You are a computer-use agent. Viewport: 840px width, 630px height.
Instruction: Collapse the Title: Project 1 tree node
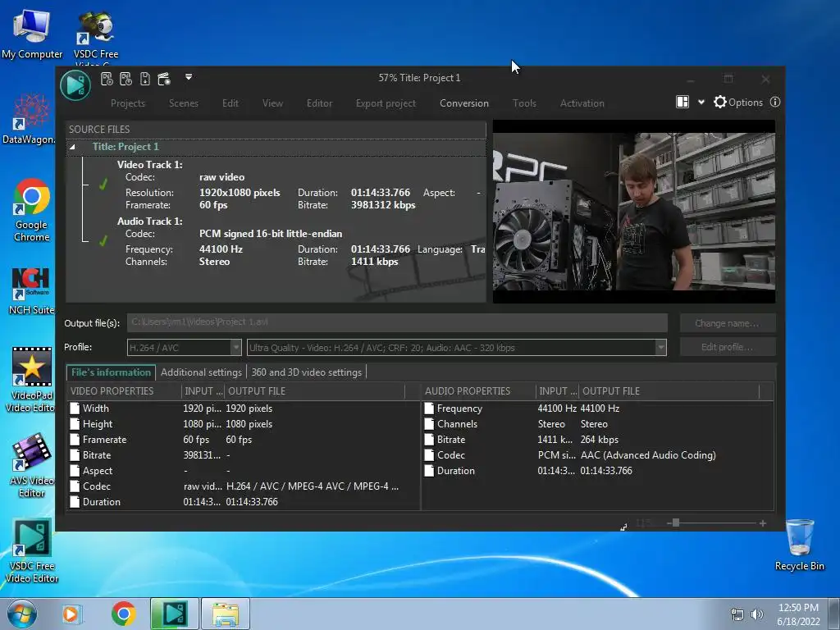(72, 147)
